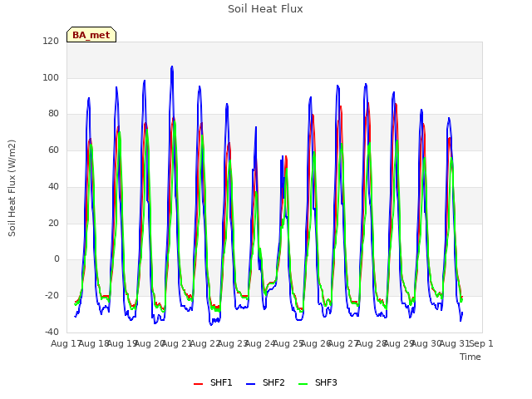Click the 0 y-axis tick label
This screenshot has width=532, height=399.
[57, 259]
